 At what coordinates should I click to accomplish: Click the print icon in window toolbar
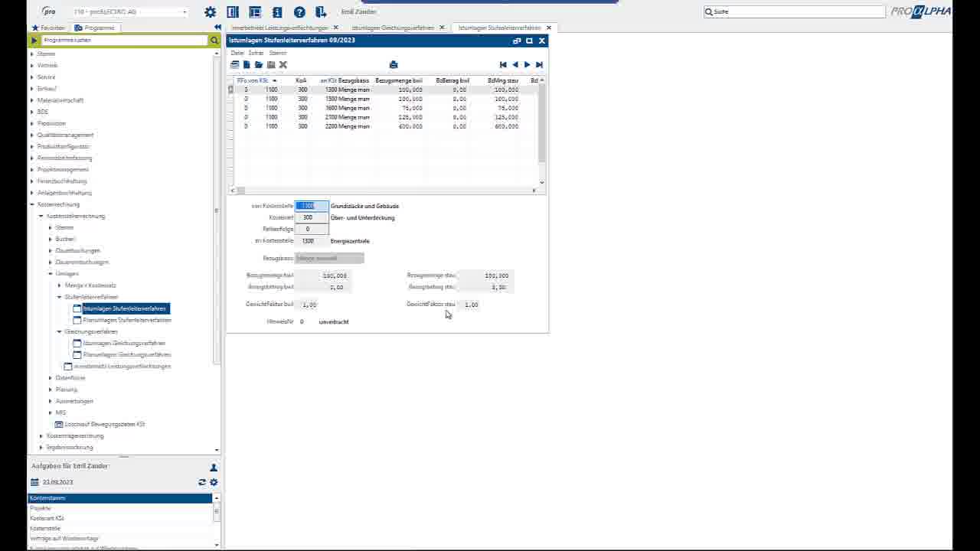tap(394, 64)
